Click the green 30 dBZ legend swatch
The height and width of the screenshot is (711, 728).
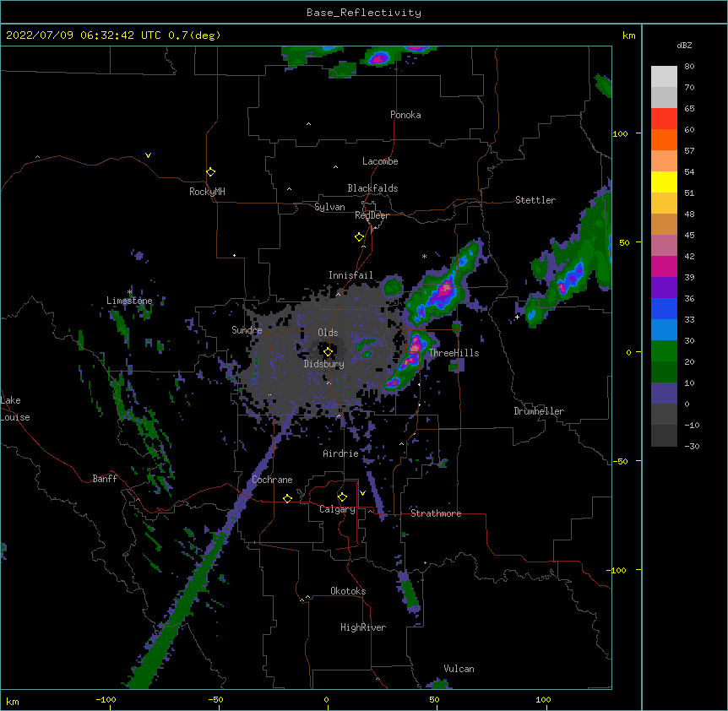coord(664,351)
